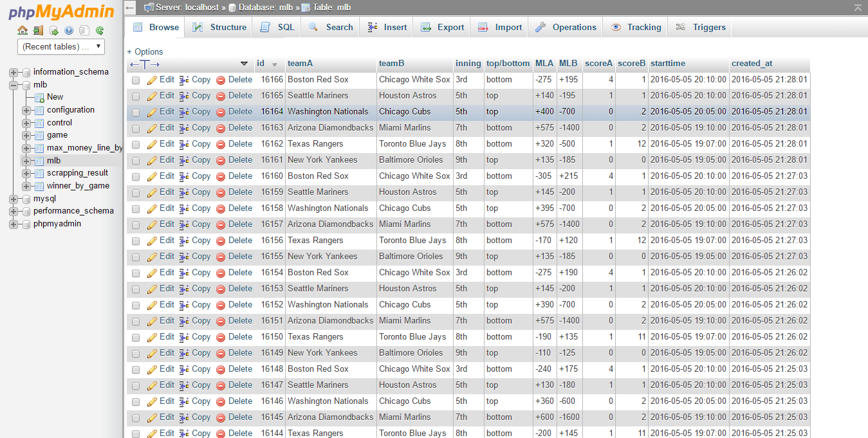Click the + Options link
Image resolution: width=868 pixels, height=438 pixels.
(x=145, y=51)
